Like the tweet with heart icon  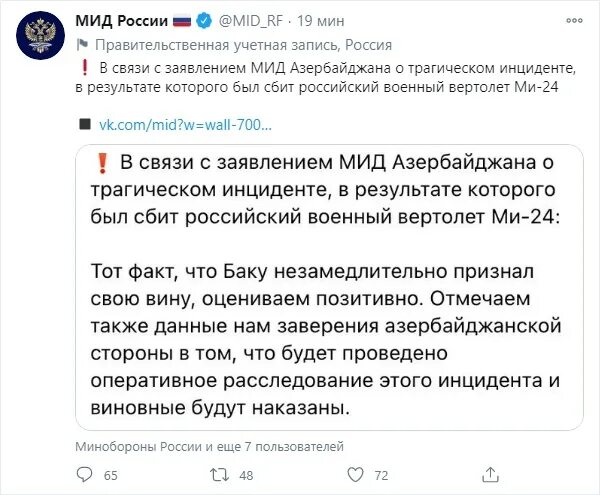pos(355,474)
